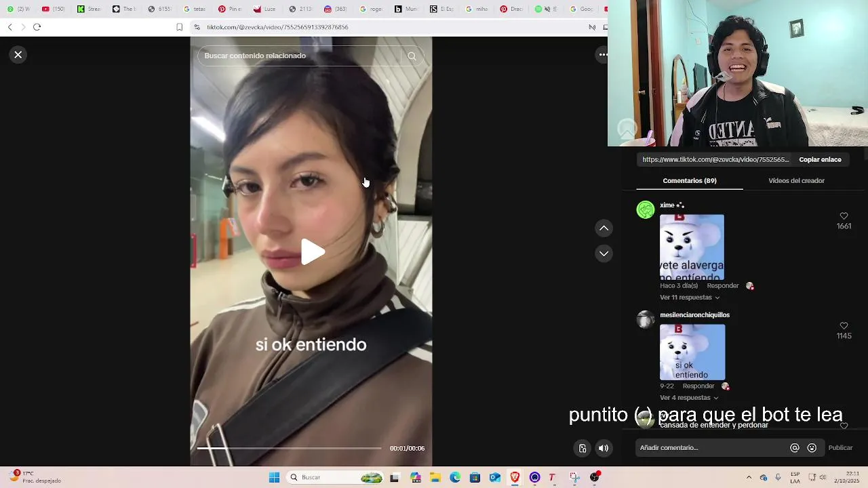Open Brave browser from the taskbar
The image size is (868, 488).
click(x=515, y=478)
